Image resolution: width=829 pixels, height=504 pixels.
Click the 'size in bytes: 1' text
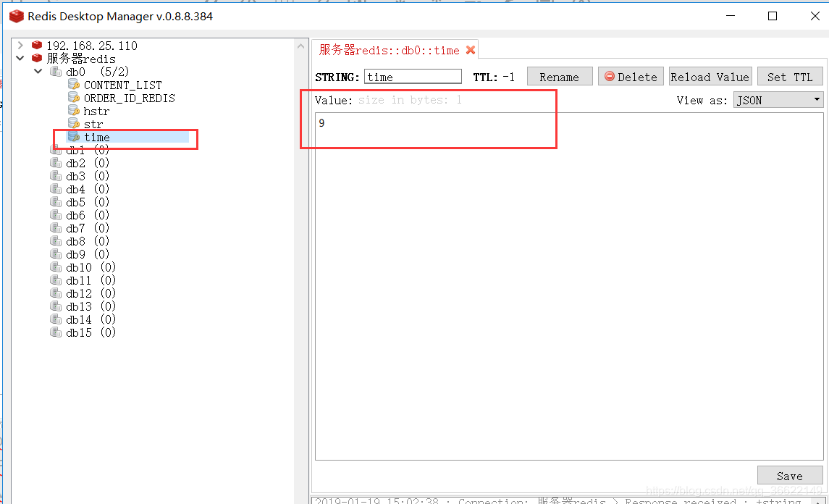tap(411, 99)
